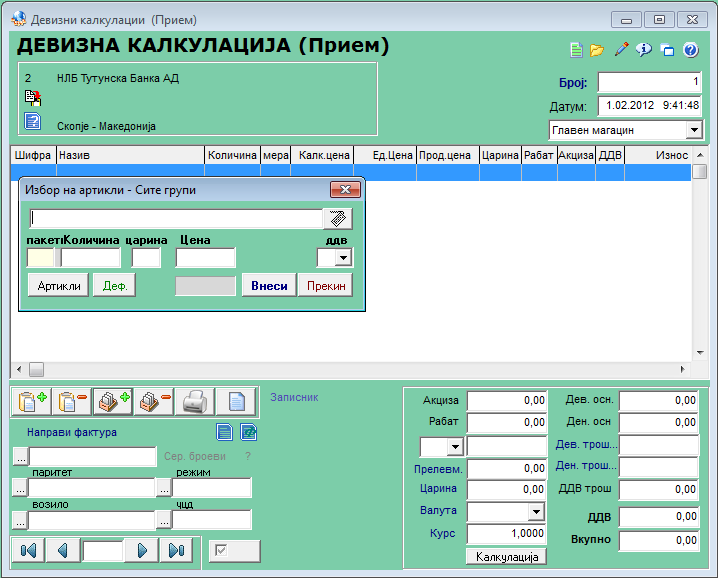Image resolution: width=718 pixels, height=578 pixels.
Task: Click the article search input in dialog
Action: (176, 218)
